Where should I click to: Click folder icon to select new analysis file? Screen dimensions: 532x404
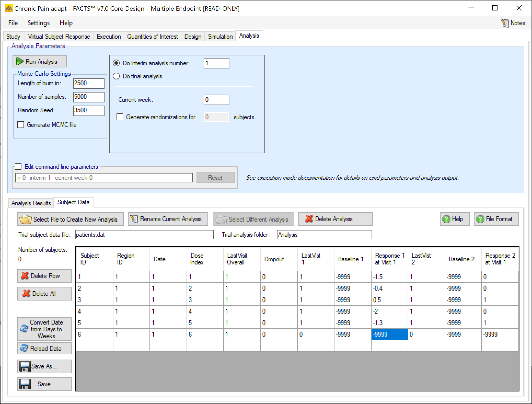(x=25, y=219)
